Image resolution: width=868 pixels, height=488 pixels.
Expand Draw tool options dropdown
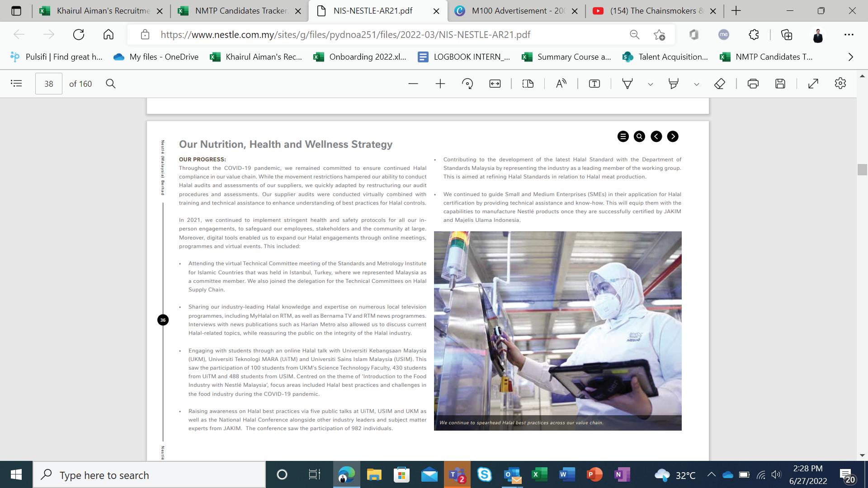(x=651, y=84)
